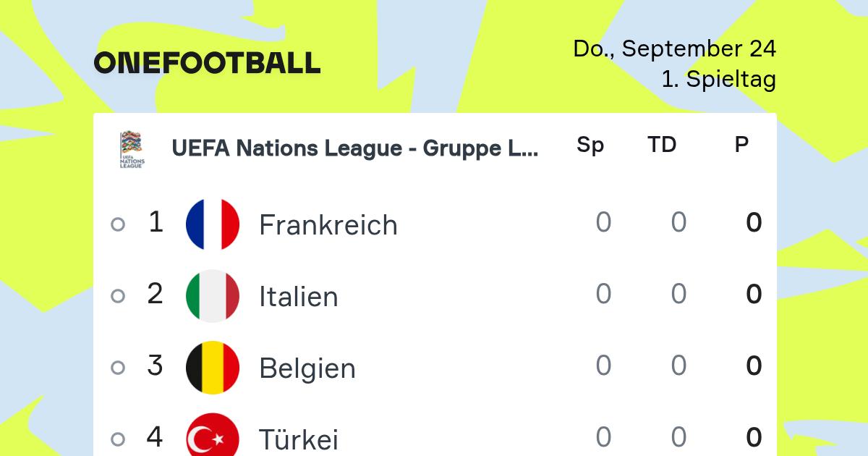Click the status circle beside Belgien rank
Viewport: 868px width, 456px height.
118,368
